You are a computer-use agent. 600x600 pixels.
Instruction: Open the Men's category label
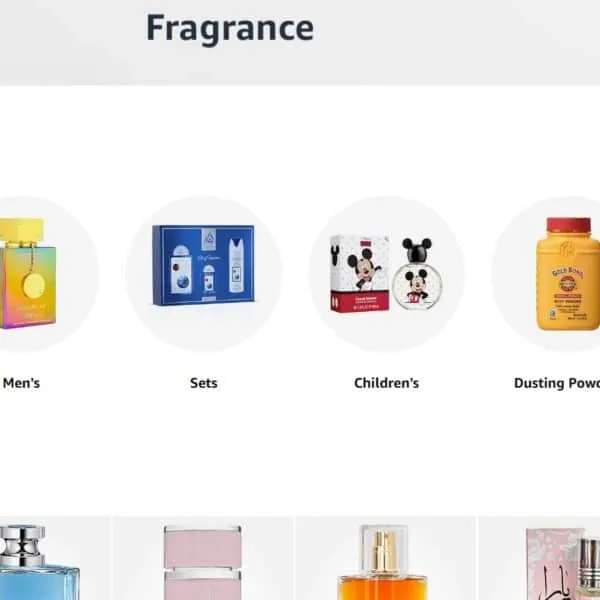[x=21, y=383]
